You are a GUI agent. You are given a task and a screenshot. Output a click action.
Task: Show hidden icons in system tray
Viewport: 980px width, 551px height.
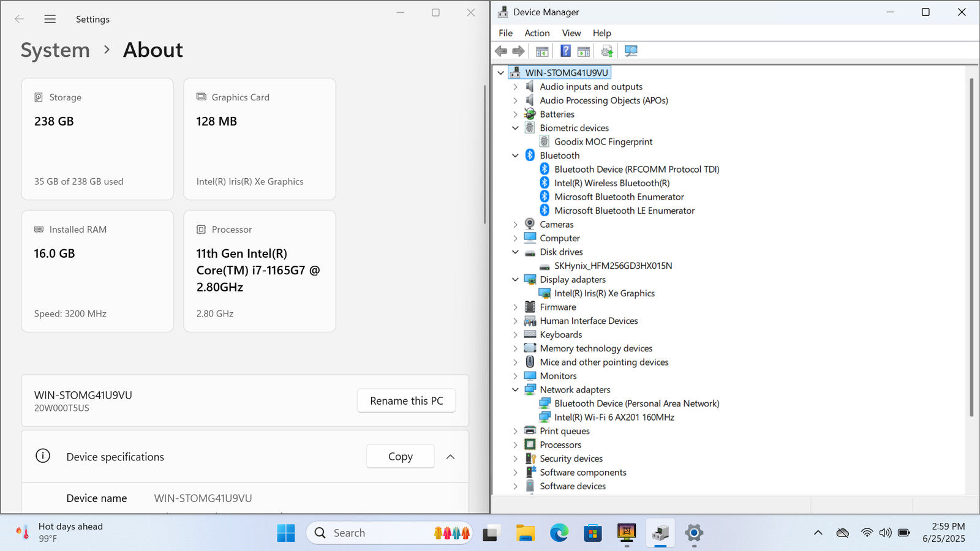coord(818,533)
